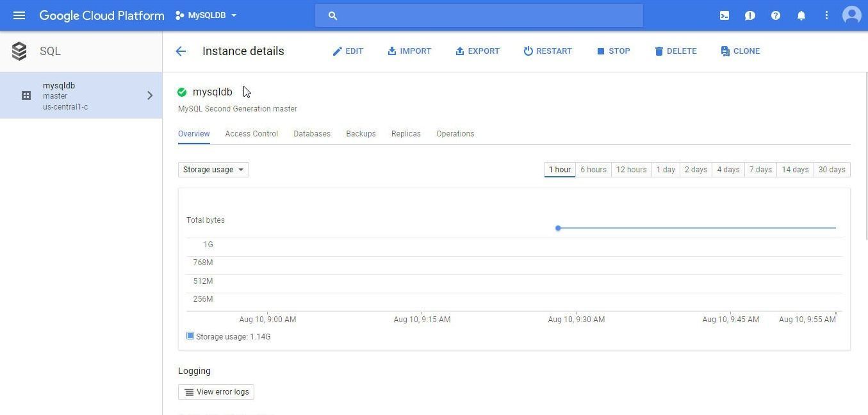Image resolution: width=868 pixels, height=415 pixels.
Task: Select the 14 days time range
Action: click(x=795, y=170)
